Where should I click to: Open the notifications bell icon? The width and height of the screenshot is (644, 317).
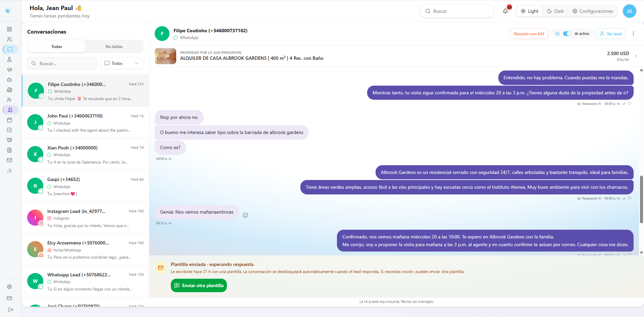click(x=505, y=11)
